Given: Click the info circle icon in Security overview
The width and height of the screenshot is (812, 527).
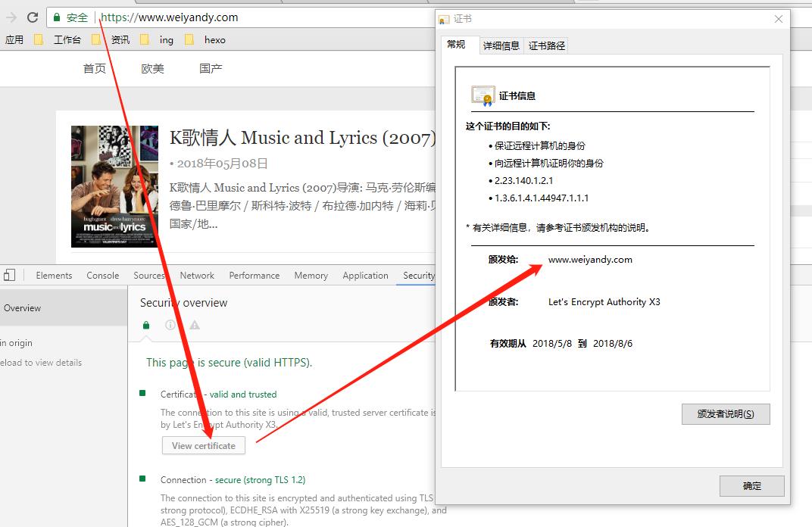Looking at the screenshot, I should pos(170,325).
